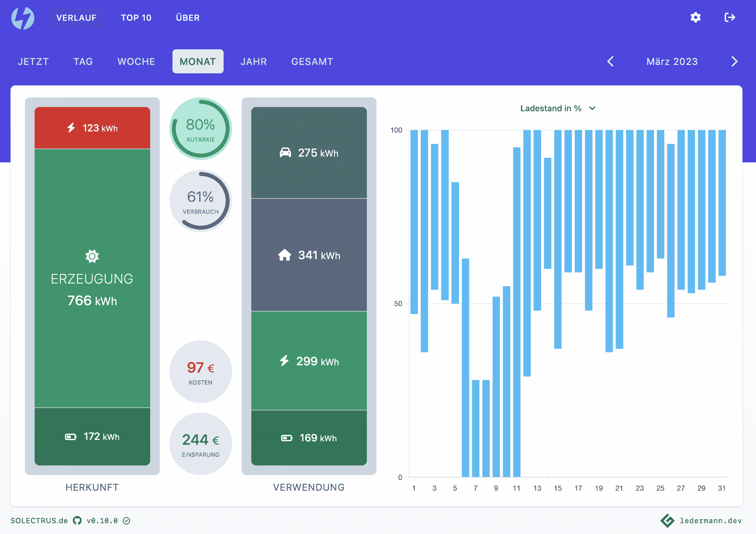The image size is (756, 534).
Task: Click the chart bar for day 8
Action: click(486, 428)
